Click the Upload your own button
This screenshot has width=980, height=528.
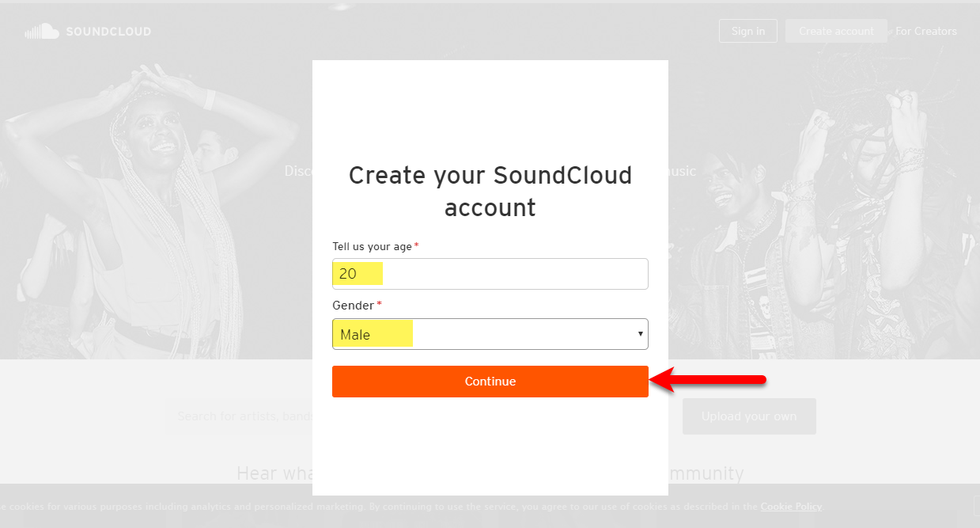749,416
